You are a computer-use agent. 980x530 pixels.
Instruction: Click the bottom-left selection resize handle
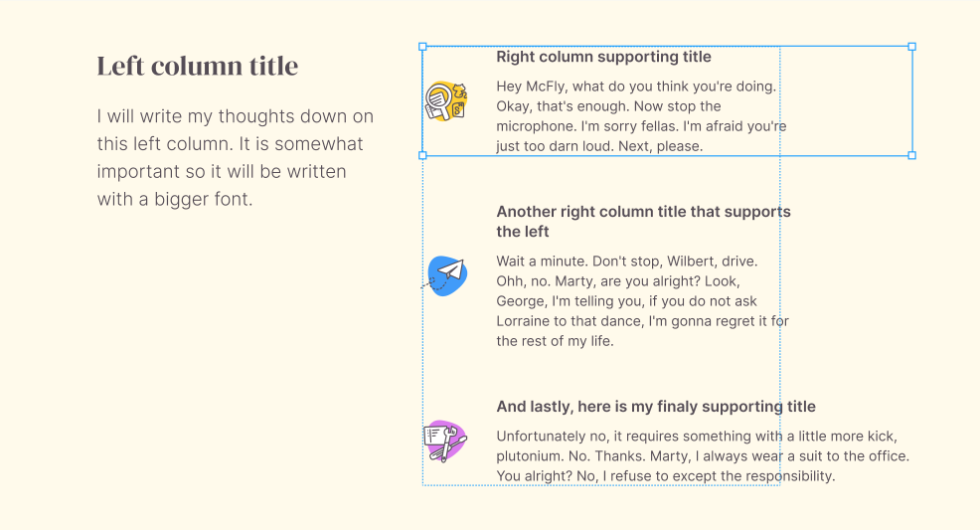422,155
